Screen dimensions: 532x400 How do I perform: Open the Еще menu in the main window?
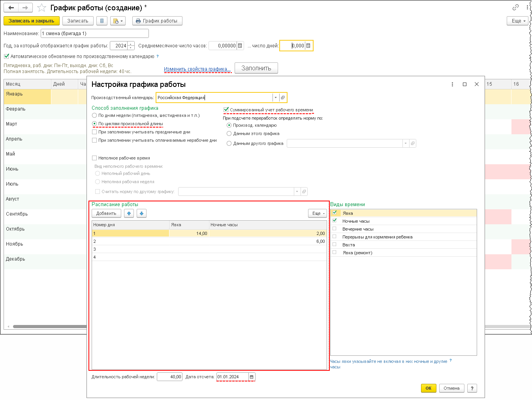(x=517, y=21)
